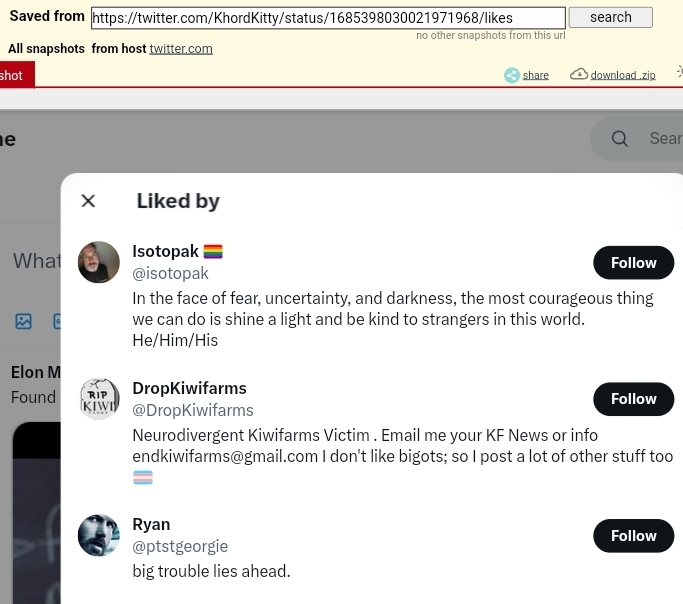Click the cloud download icon
The height and width of the screenshot is (604, 683).
pyautogui.click(x=579, y=74)
